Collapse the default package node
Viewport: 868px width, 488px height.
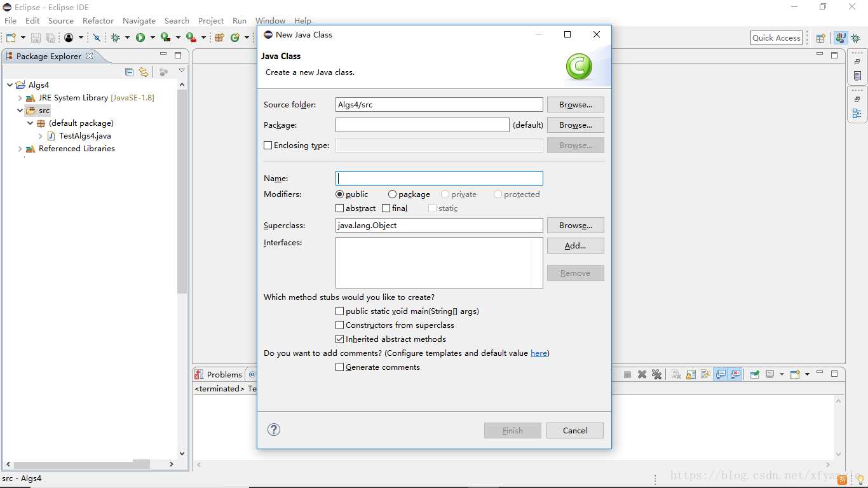click(x=31, y=123)
